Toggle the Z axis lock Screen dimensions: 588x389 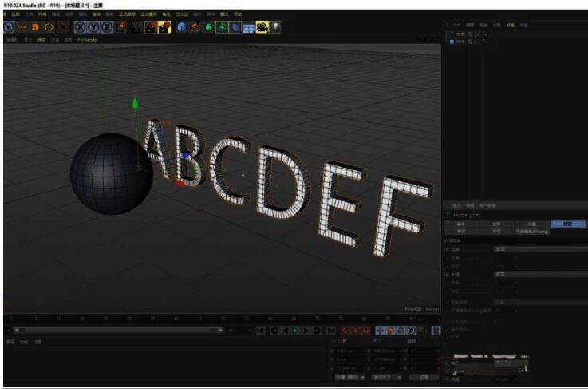click(106, 27)
